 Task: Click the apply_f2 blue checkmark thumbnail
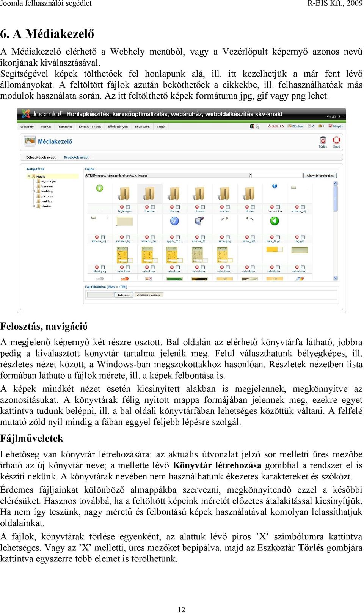175,221
